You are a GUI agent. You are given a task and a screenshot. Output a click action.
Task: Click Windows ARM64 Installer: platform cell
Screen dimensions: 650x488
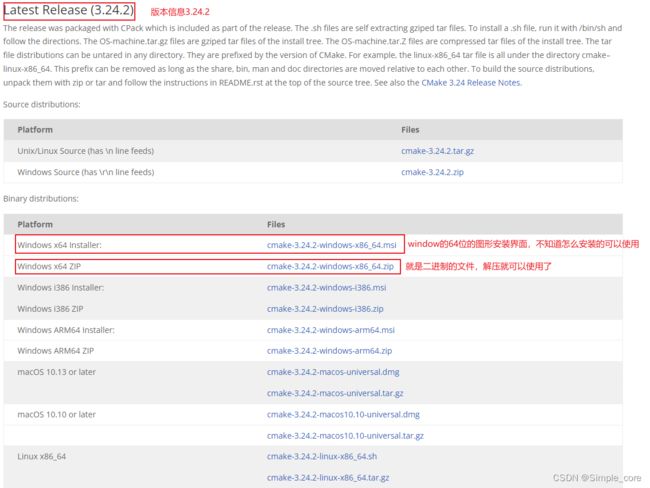pos(66,330)
